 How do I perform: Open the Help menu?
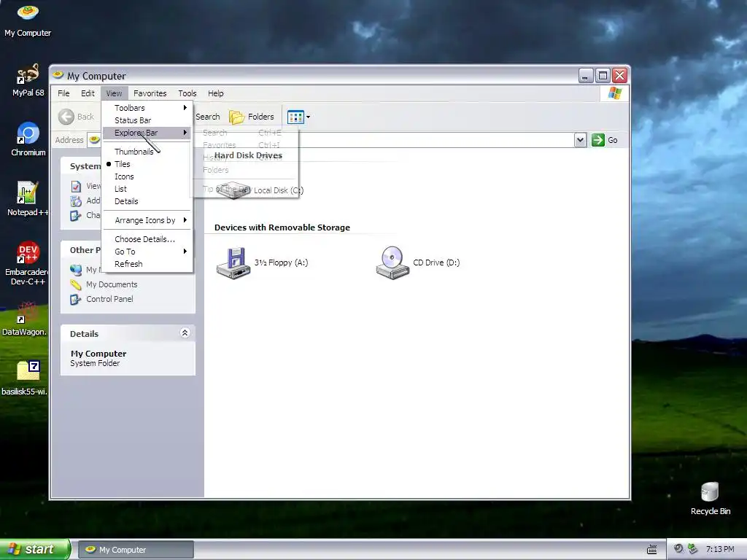pos(215,93)
